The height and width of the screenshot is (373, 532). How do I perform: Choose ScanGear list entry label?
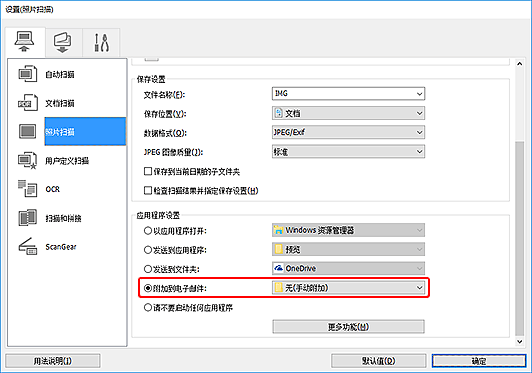pos(61,247)
